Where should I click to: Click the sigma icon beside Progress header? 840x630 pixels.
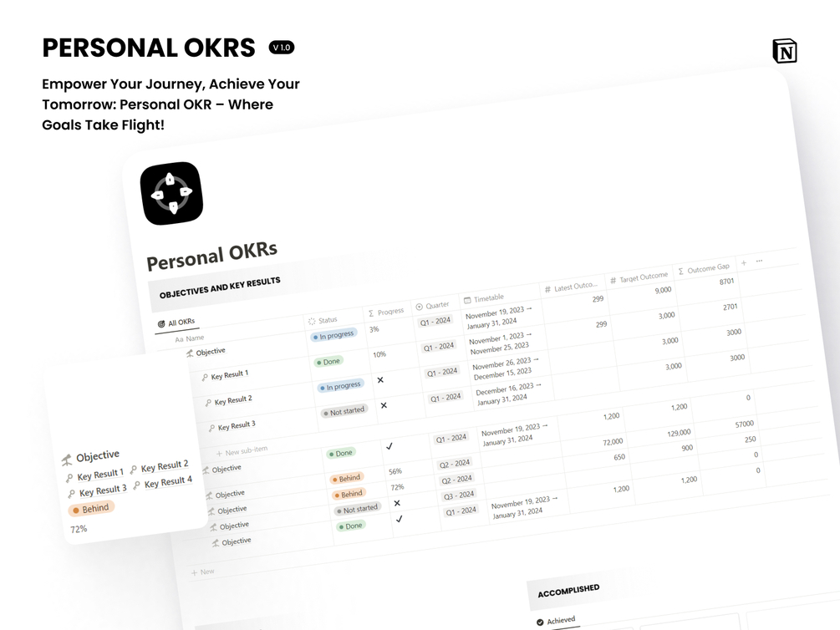click(371, 313)
